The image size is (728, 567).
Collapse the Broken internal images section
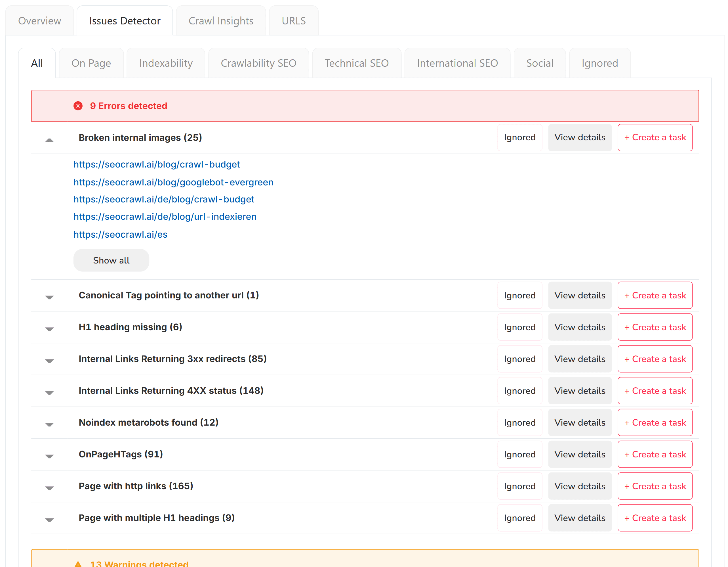coord(49,140)
